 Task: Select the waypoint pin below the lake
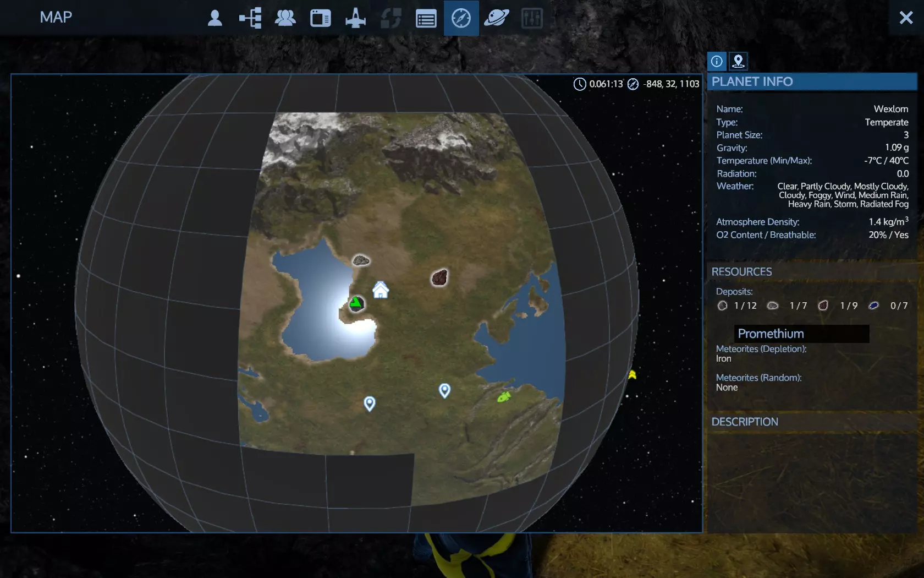coord(370,404)
